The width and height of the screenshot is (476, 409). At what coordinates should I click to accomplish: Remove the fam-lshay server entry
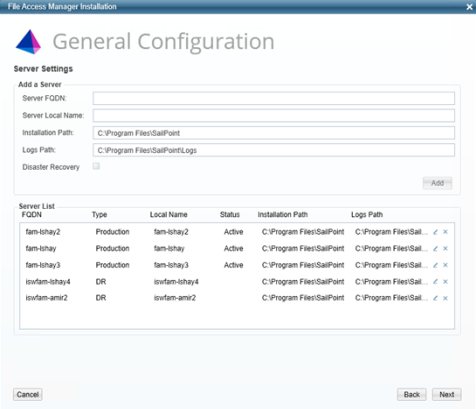445,249
